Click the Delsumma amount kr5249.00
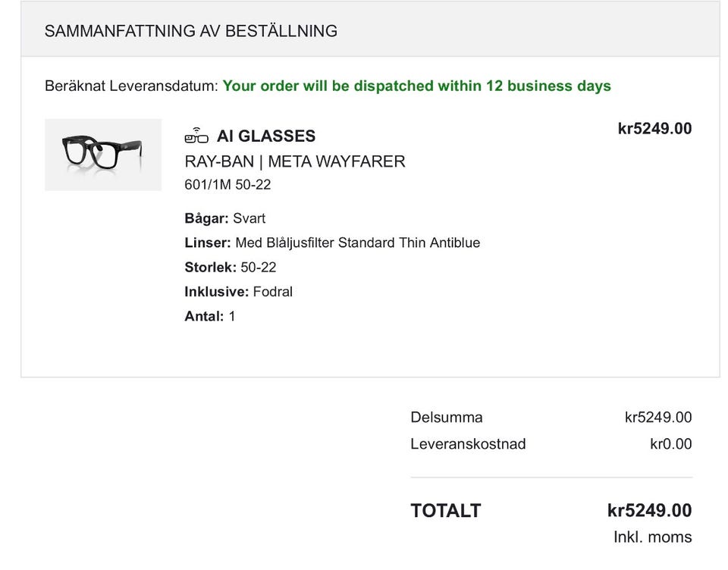The width and height of the screenshot is (728, 570). pos(658,417)
